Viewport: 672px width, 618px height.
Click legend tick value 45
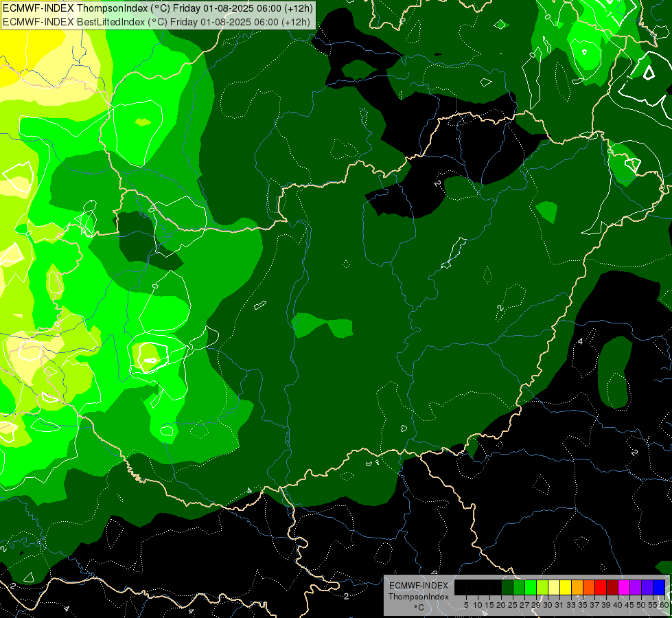629,605
